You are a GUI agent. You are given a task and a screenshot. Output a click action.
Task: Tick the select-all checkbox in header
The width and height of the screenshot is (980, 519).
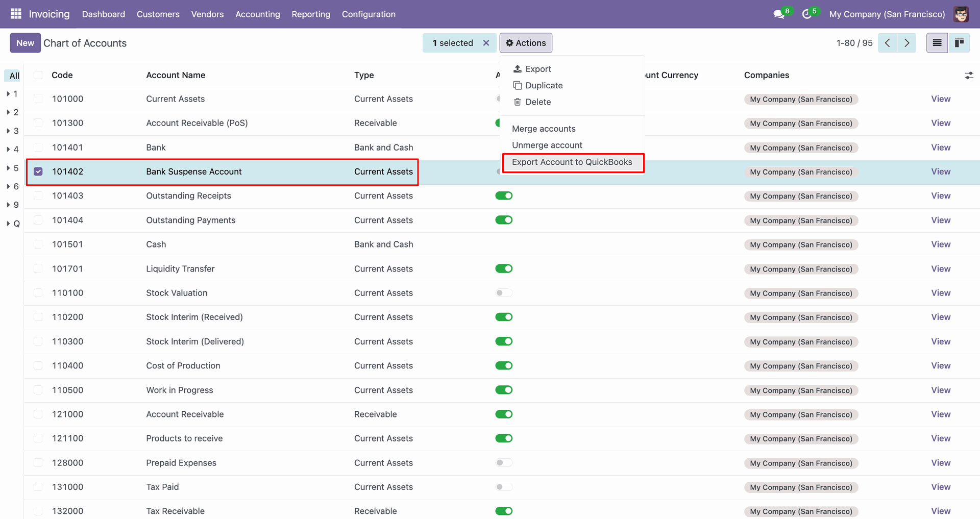(38, 75)
